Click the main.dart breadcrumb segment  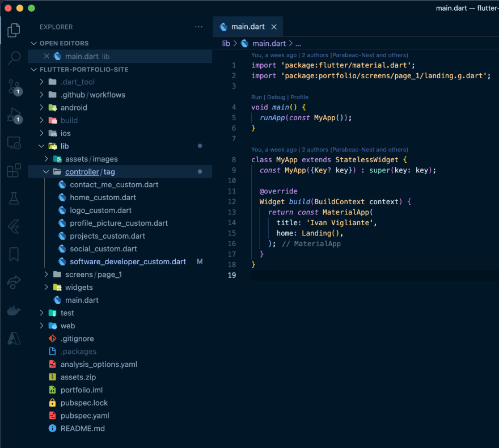tap(269, 44)
